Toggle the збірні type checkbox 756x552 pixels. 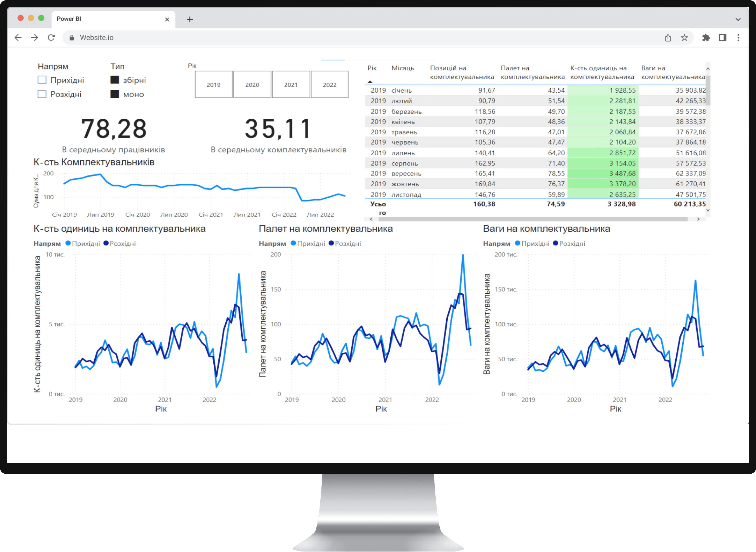point(115,80)
